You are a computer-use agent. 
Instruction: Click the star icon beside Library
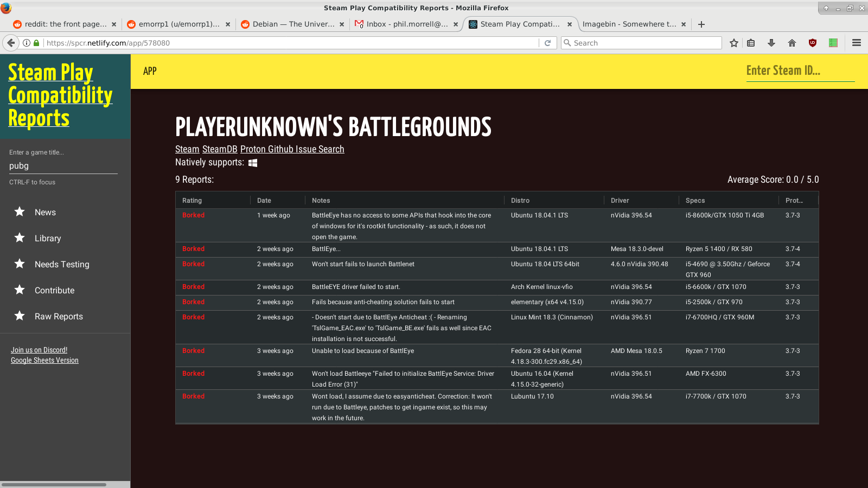(20, 237)
